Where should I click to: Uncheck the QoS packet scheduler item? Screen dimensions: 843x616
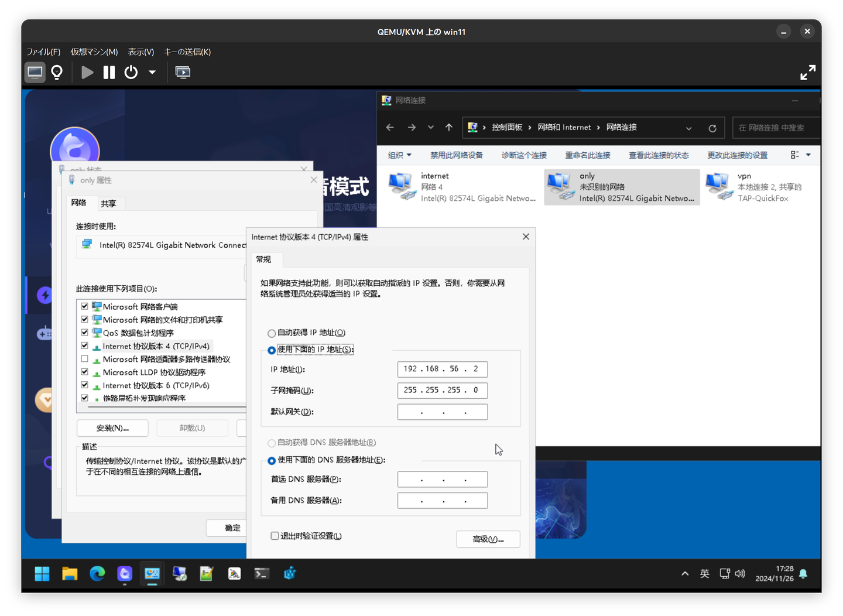coord(85,333)
